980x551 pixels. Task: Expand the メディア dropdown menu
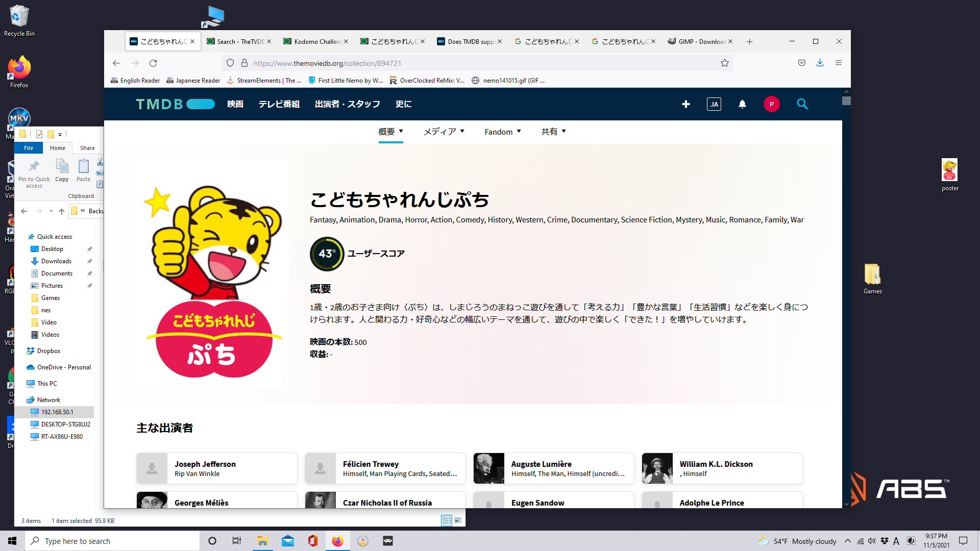coord(444,132)
